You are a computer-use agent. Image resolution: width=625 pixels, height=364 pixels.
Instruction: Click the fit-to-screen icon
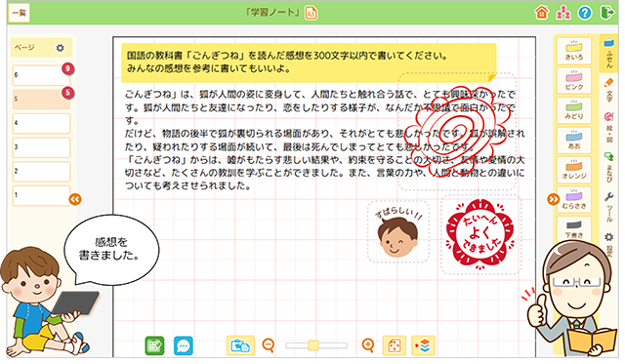pos(395,345)
